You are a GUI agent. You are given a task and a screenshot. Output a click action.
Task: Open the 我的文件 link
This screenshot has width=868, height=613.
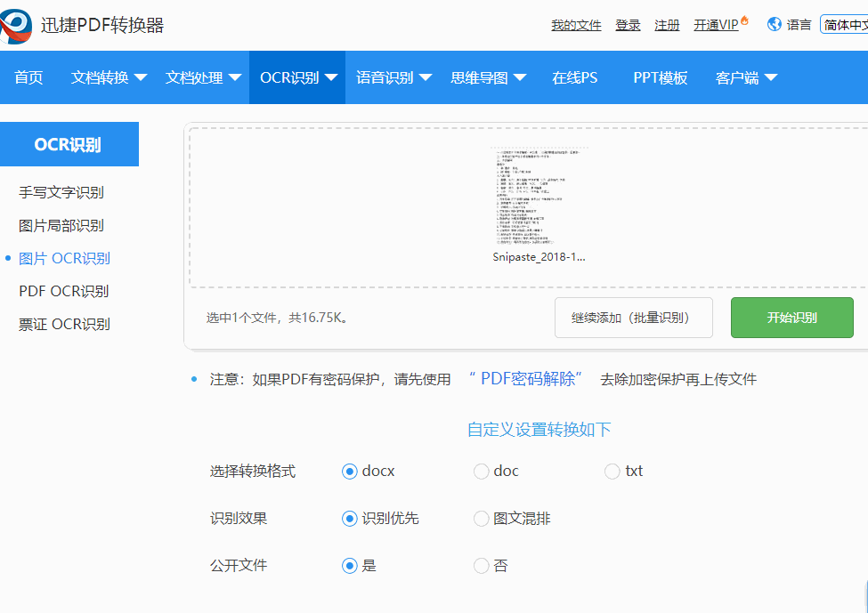click(x=576, y=25)
